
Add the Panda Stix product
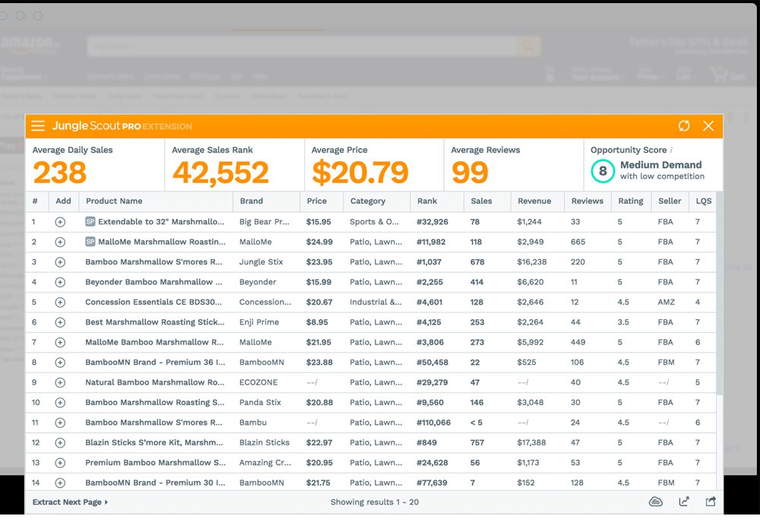(60, 403)
